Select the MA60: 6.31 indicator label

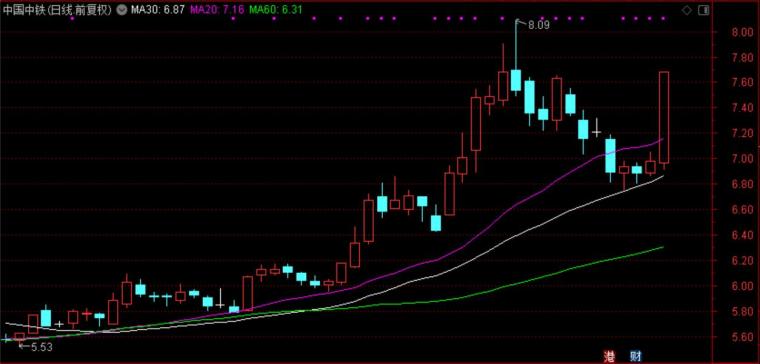[275, 9]
